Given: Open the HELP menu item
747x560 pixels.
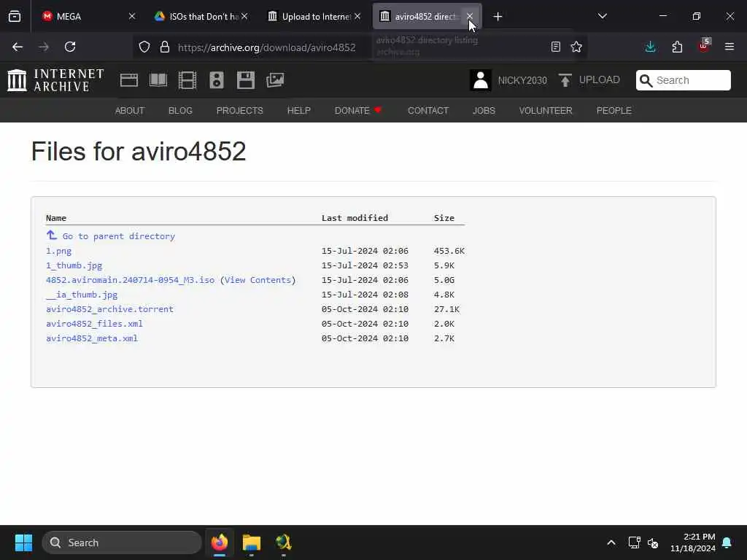Looking at the screenshot, I should (298, 111).
